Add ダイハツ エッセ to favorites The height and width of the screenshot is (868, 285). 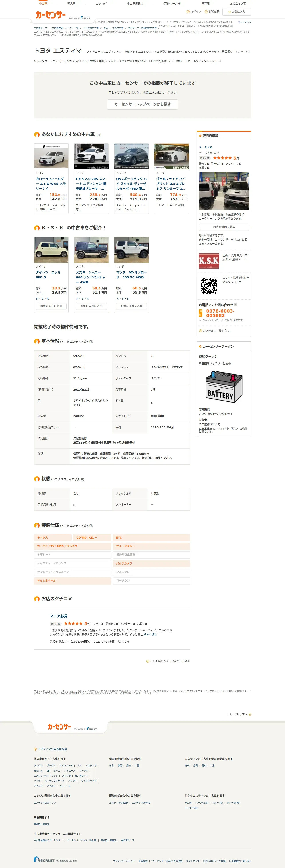[x=51, y=306]
